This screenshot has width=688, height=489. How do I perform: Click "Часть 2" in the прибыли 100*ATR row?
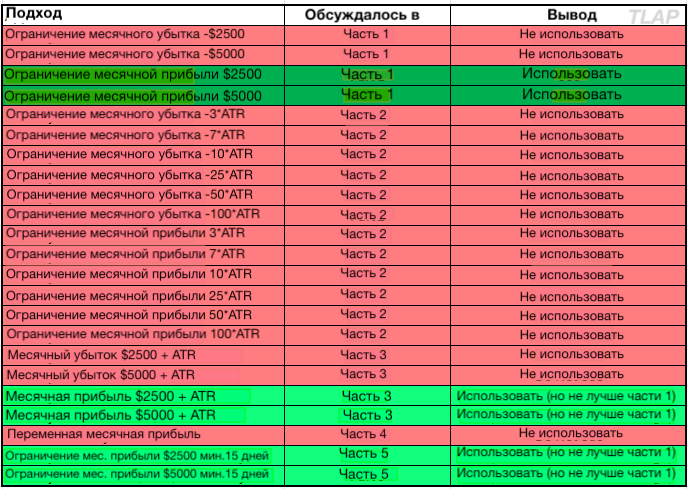[363, 334]
